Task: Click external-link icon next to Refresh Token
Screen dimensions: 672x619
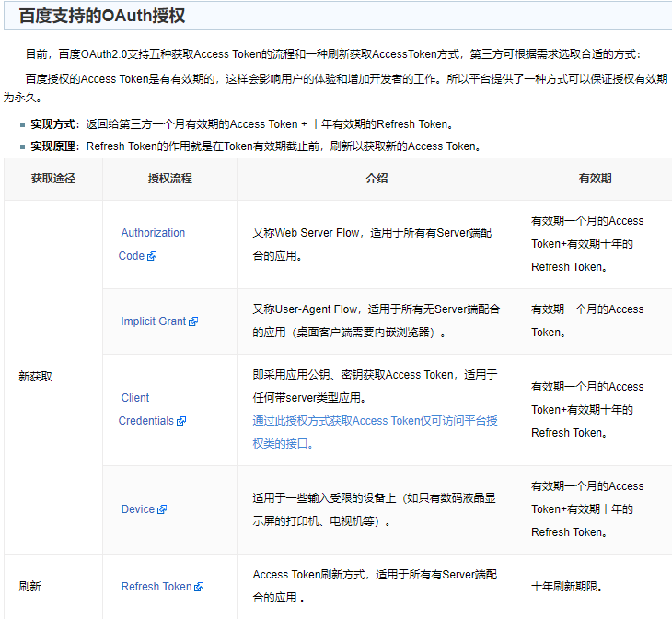Action: click(199, 587)
